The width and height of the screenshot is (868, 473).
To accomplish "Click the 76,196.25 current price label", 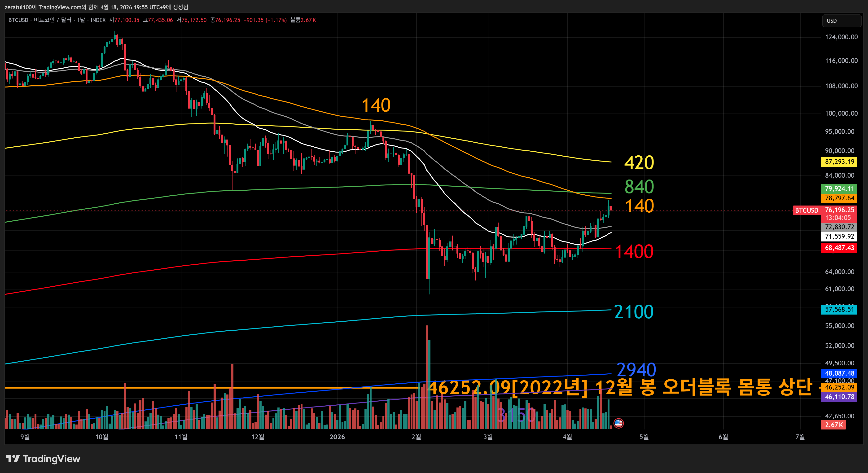I will click(839, 210).
